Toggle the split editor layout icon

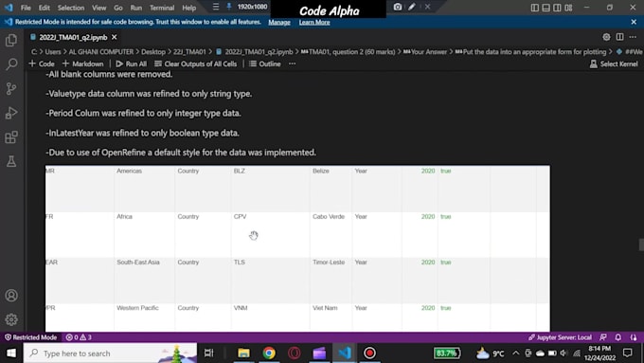[x=619, y=37]
